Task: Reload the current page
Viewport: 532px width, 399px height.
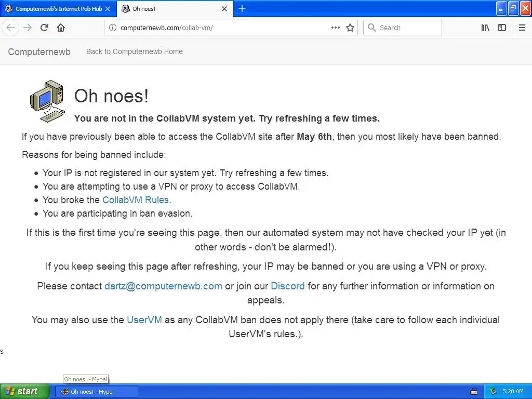Action: [x=44, y=28]
